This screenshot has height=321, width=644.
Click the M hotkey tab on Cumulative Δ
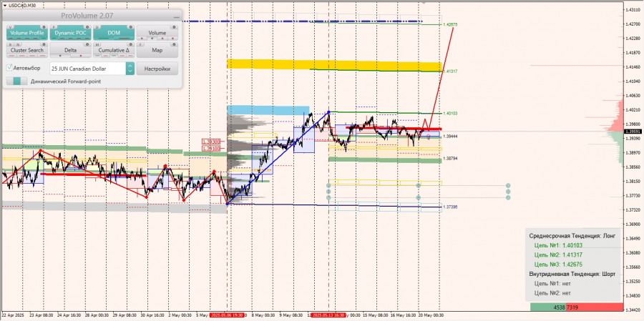[97, 44]
